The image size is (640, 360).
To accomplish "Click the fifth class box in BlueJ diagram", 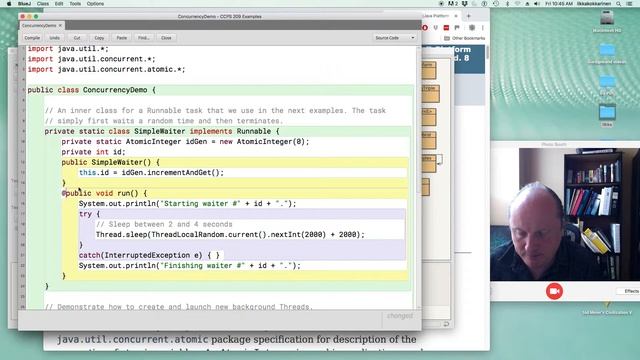I will coord(429,164).
